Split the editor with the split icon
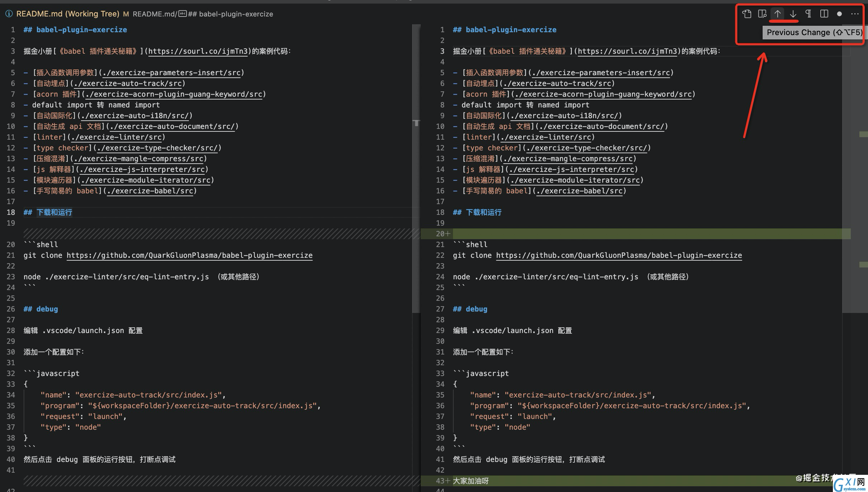 824,14
